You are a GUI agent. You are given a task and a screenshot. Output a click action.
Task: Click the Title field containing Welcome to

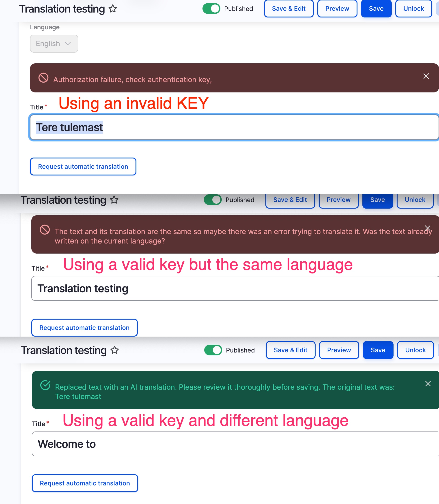point(220,444)
